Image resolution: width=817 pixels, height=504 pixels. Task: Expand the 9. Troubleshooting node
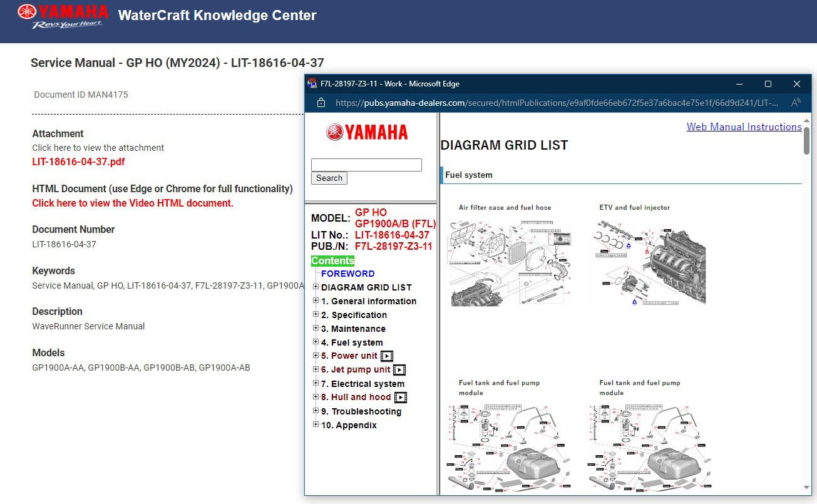point(316,411)
